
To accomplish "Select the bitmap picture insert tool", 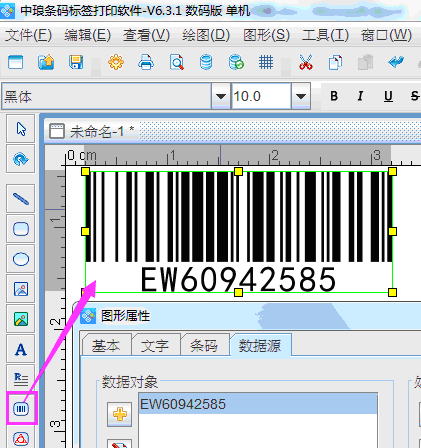I will click(21, 319).
